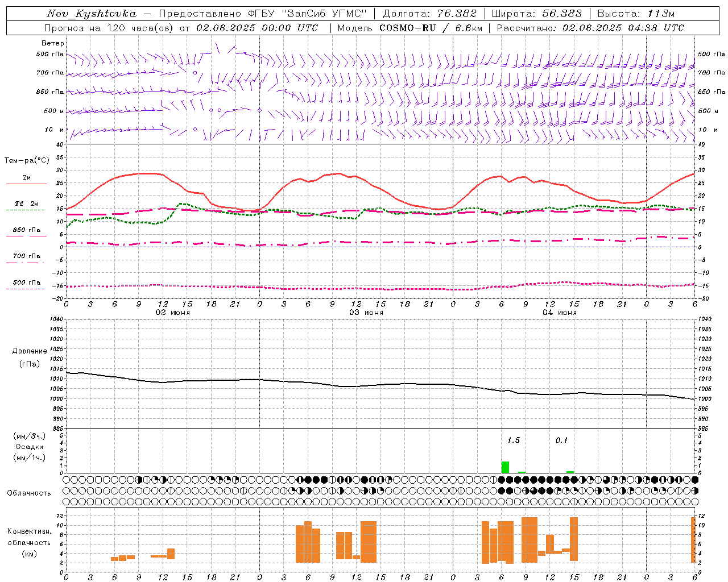Click the left 10 м wind-level label
This screenshot has width=728, height=582.
coord(55,130)
